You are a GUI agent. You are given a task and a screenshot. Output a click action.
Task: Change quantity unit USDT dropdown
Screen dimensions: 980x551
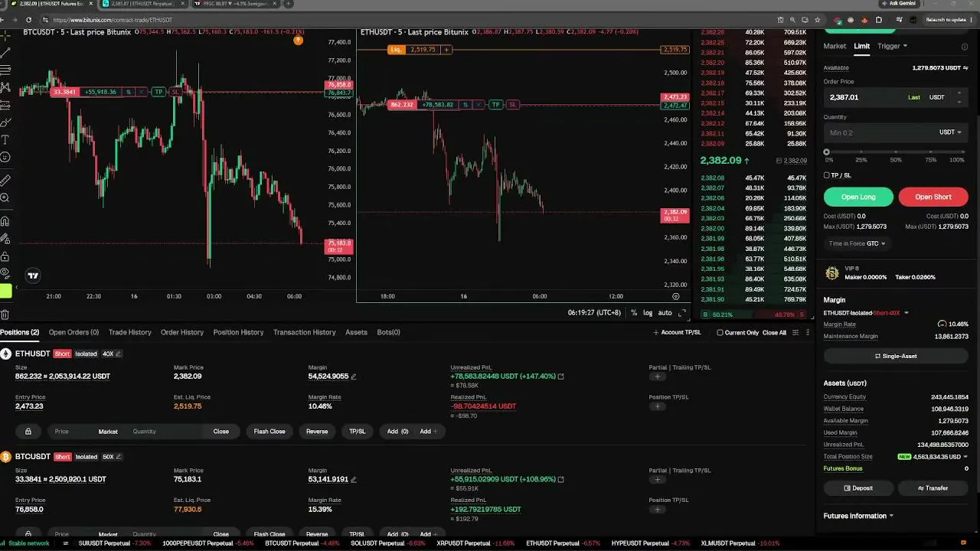(950, 132)
